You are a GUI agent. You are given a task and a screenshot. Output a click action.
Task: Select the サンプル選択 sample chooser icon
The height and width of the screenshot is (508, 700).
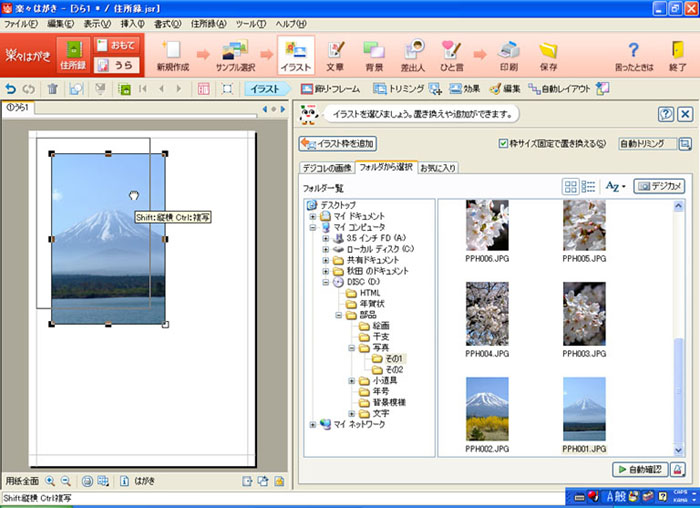[x=236, y=56]
